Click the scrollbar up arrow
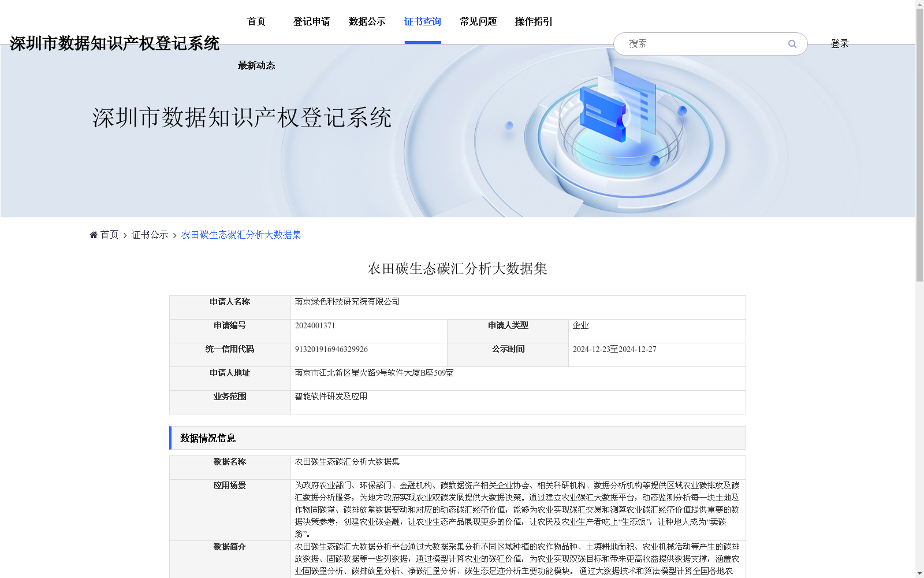The height and width of the screenshot is (578, 924). [919, 4]
